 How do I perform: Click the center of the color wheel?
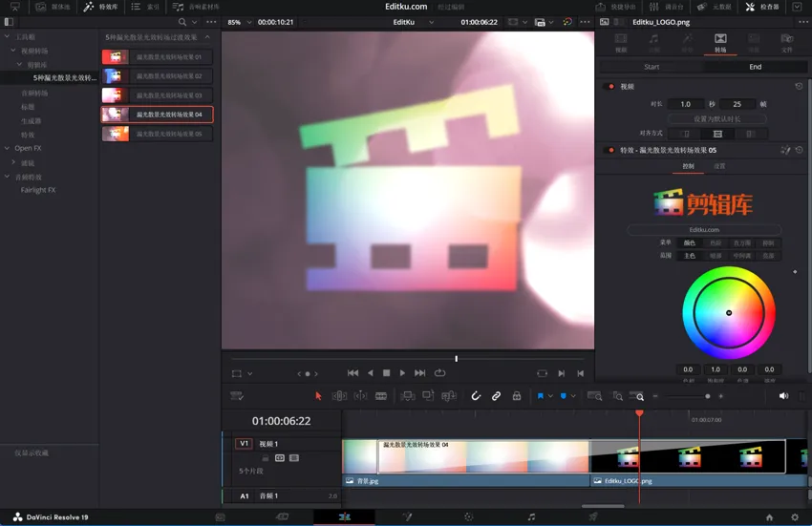(x=728, y=312)
